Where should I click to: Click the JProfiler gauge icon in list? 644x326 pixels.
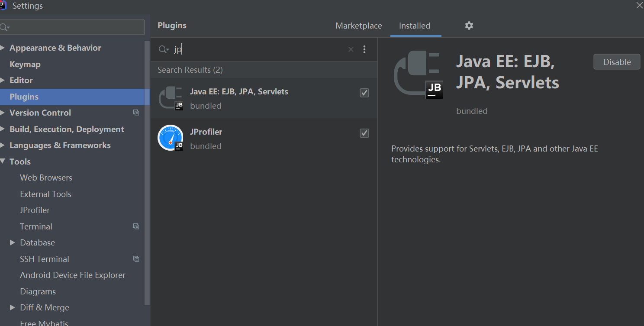[x=171, y=138]
